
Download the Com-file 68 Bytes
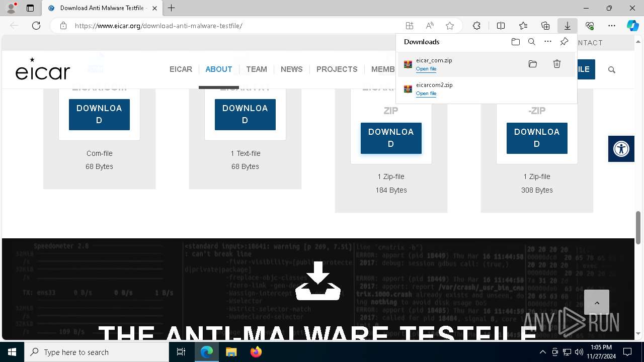[99, 114]
